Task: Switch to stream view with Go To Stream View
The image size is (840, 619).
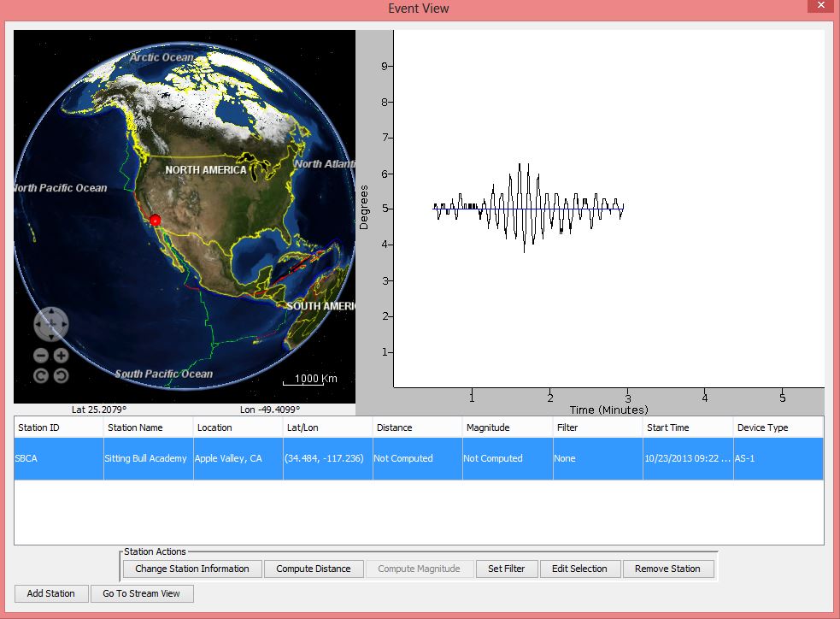Action: pos(142,593)
